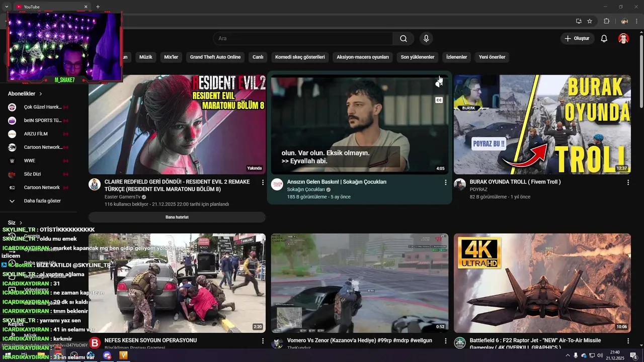Mute the Sokağın Çocukları preview video
Image resolution: width=644 pixels, height=362 pixels.
click(x=439, y=84)
